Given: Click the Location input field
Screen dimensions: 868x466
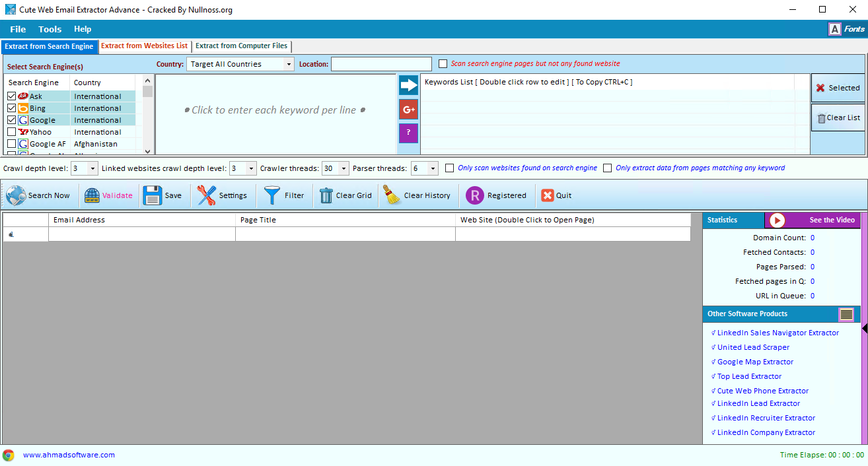Looking at the screenshot, I should [381, 64].
